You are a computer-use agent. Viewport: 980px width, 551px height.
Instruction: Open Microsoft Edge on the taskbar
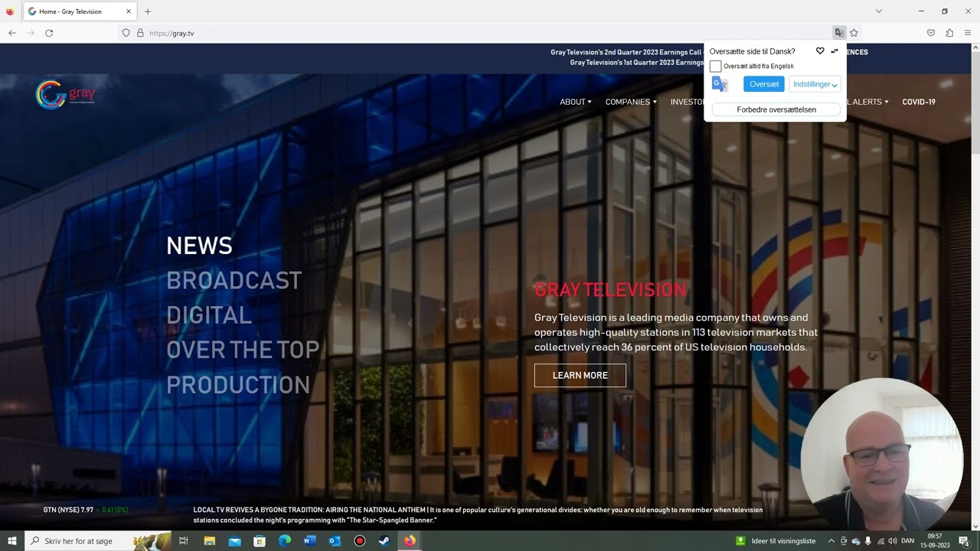[x=285, y=541]
